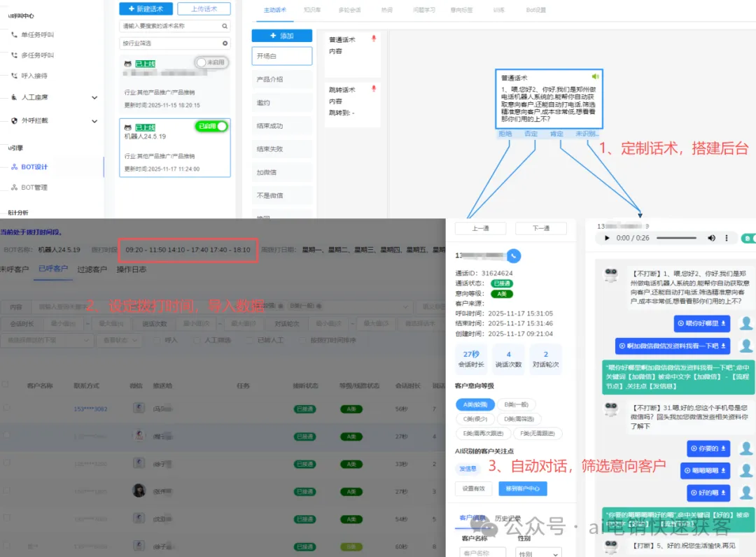Click the 新建话术 button

click(x=146, y=9)
